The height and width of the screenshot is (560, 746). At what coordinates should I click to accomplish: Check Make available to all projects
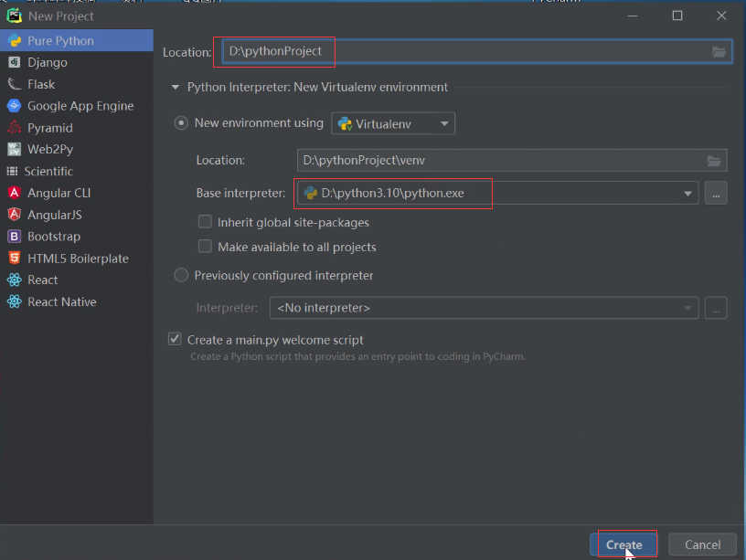point(205,247)
